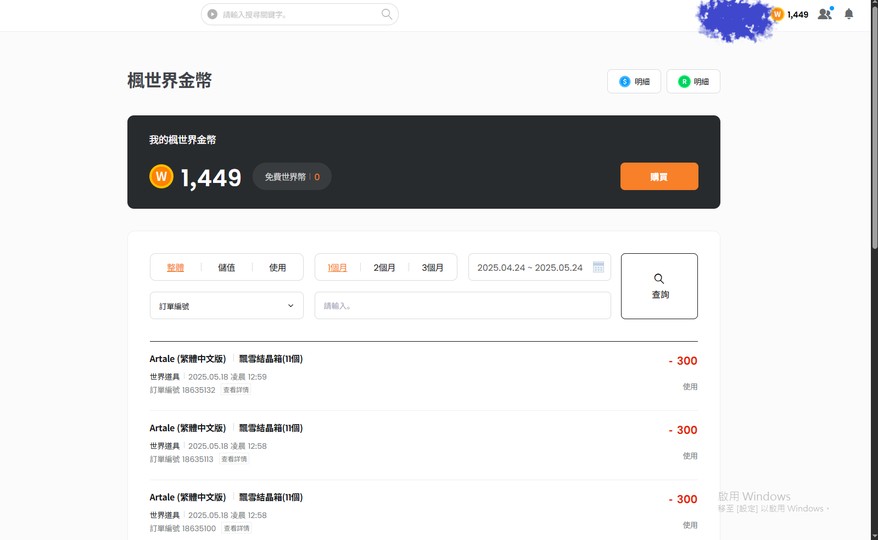Click the date range 2025.04.24 ~ 2025.05.24 field
Screen dimensions: 878x540
pyautogui.click(x=539, y=267)
